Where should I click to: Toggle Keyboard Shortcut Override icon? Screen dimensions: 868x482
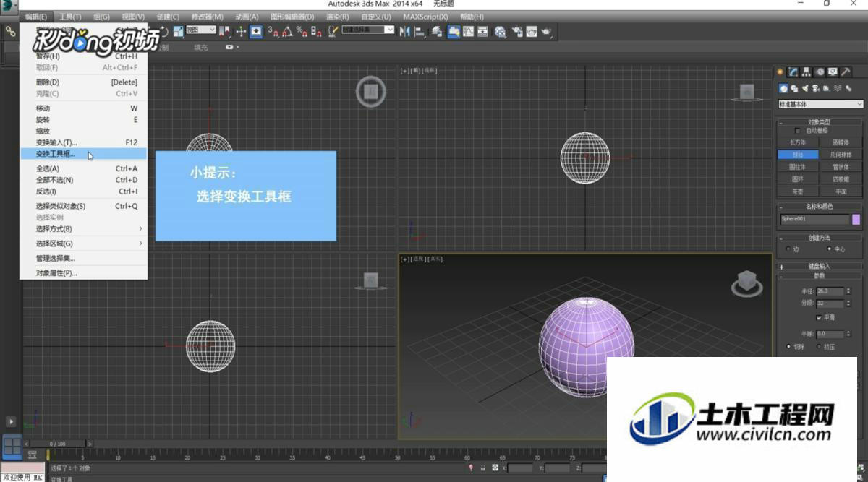256,31
